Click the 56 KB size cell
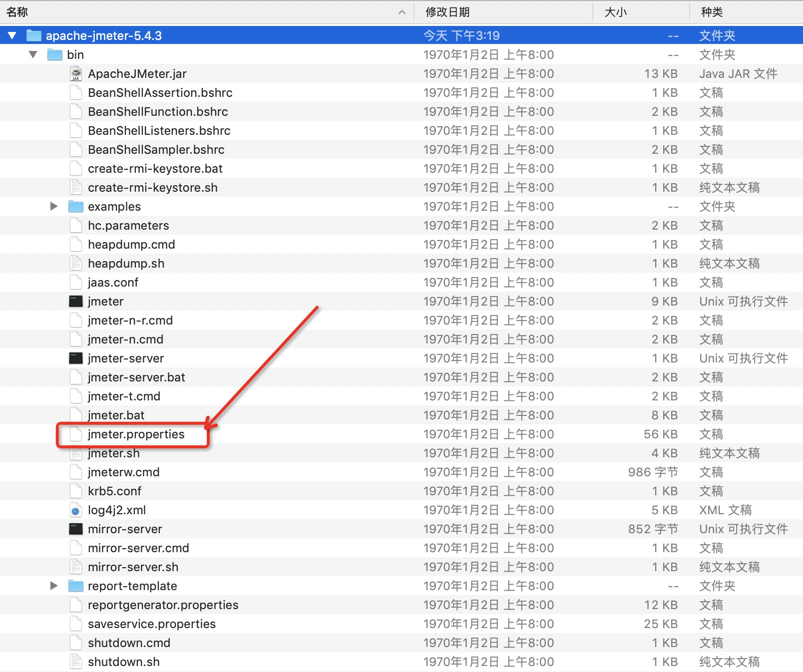Image resolution: width=803 pixels, height=672 pixels. [661, 434]
